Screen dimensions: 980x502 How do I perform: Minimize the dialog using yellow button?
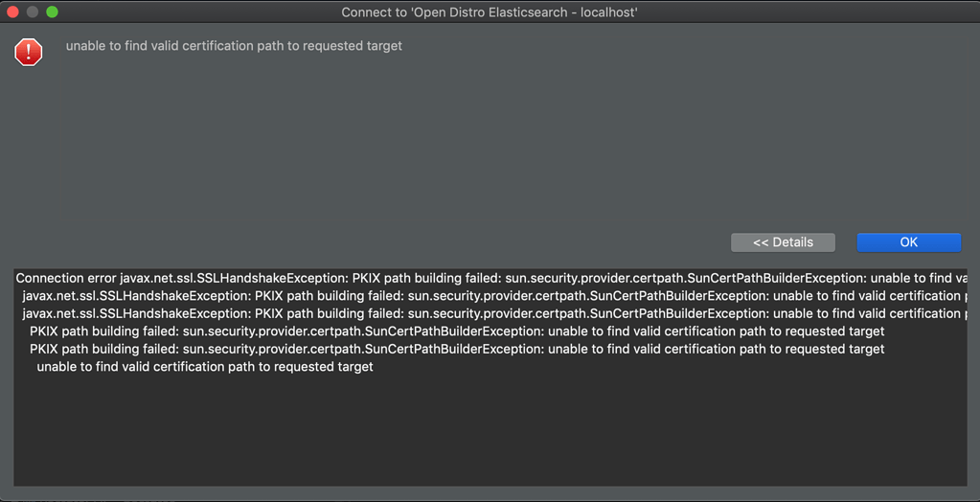pos(33,12)
